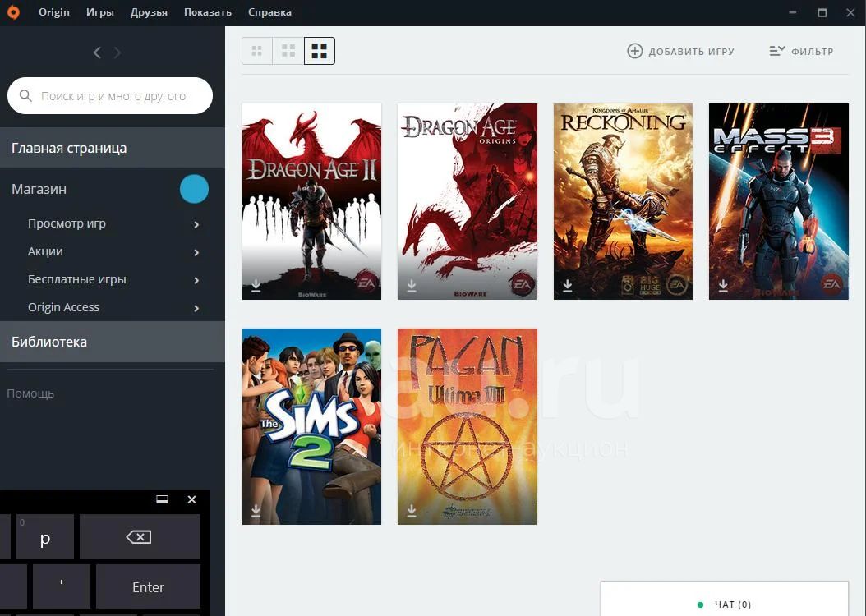Go forward with the right arrow

pyautogui.click(x=117, y=53)
